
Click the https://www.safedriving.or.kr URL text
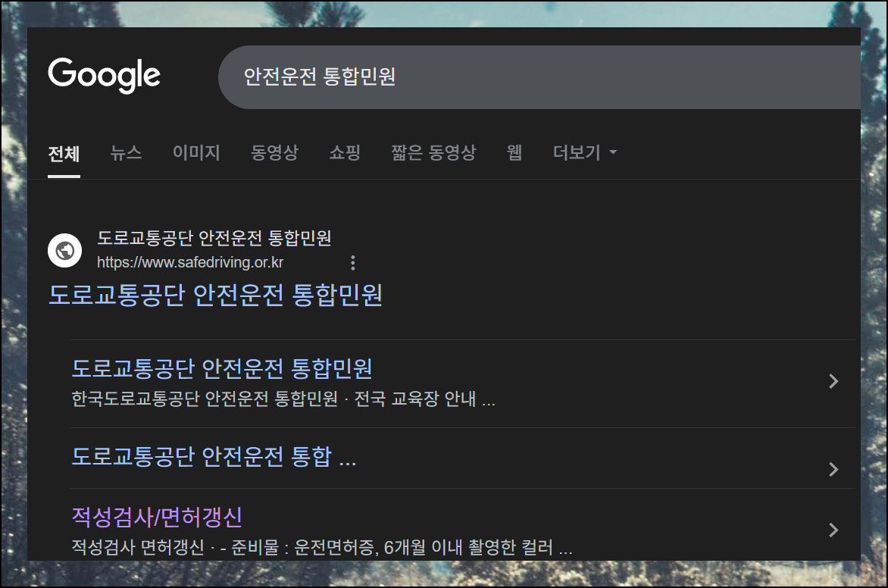[x=190, y=262]
